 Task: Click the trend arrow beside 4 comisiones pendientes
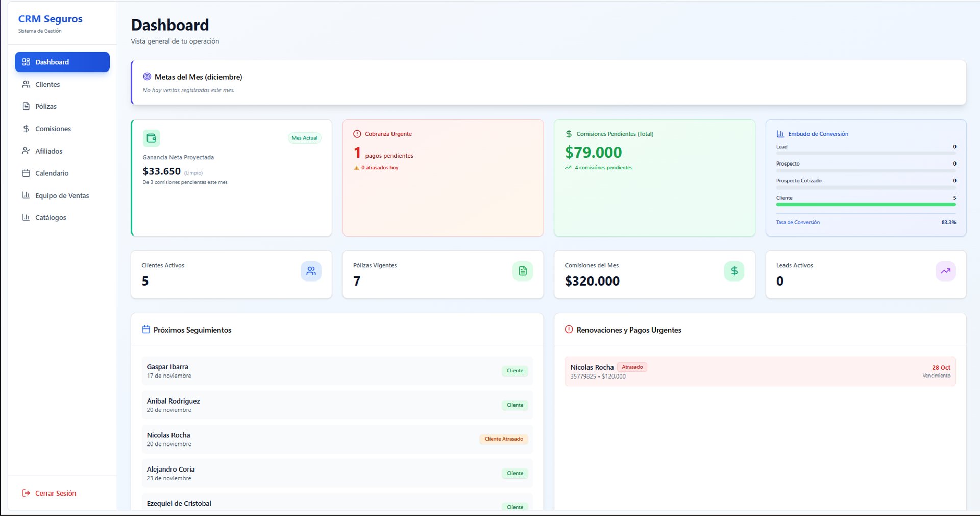coord(568,168)
